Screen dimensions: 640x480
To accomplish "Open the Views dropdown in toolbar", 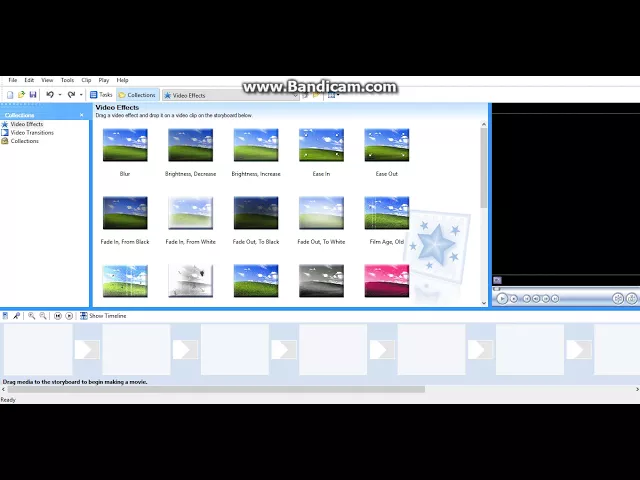I will pyautogui.click(x=334, y=95).
